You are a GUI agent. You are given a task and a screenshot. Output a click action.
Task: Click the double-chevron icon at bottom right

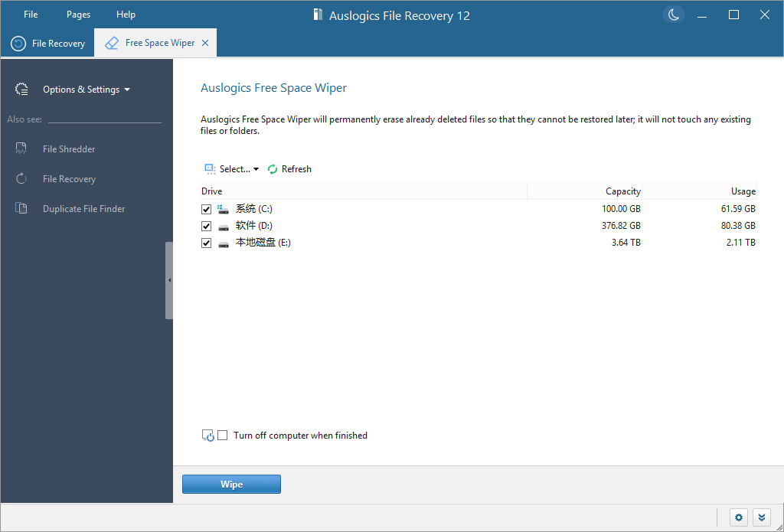click(762, 517)
